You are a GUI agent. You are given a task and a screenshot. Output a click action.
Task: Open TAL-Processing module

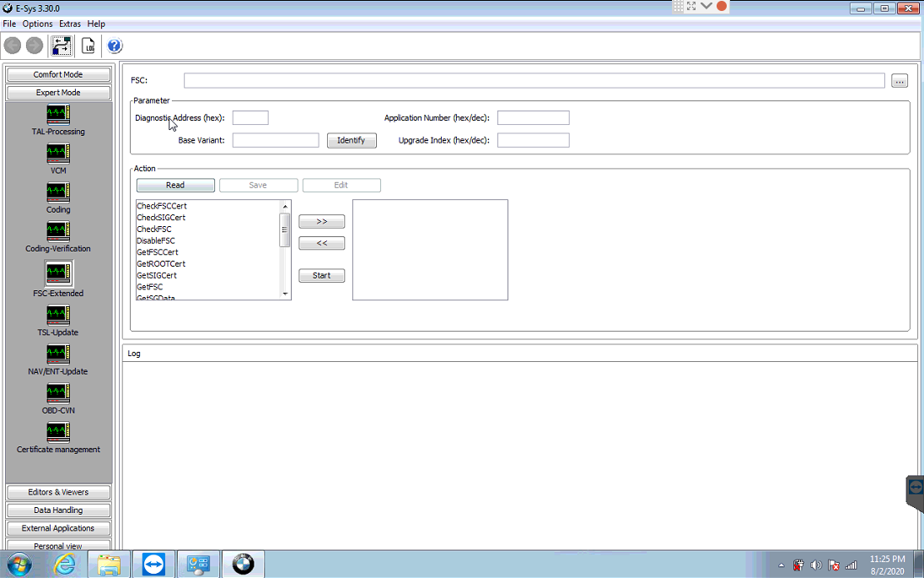click(x=57, y=120)
